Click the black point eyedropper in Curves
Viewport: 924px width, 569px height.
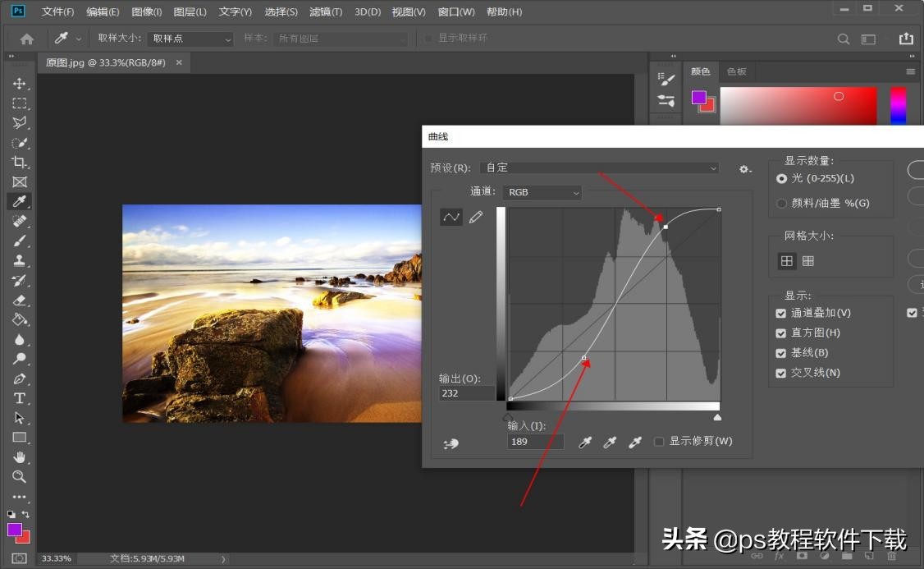tap(584, 443)
